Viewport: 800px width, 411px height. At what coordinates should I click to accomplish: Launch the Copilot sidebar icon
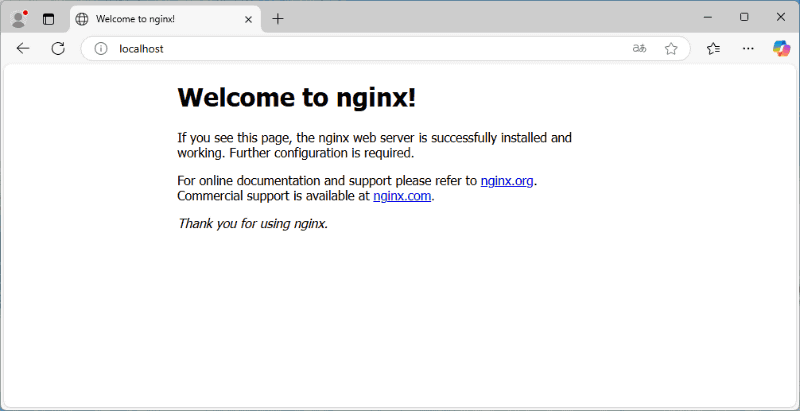click(x=781, y=48)
